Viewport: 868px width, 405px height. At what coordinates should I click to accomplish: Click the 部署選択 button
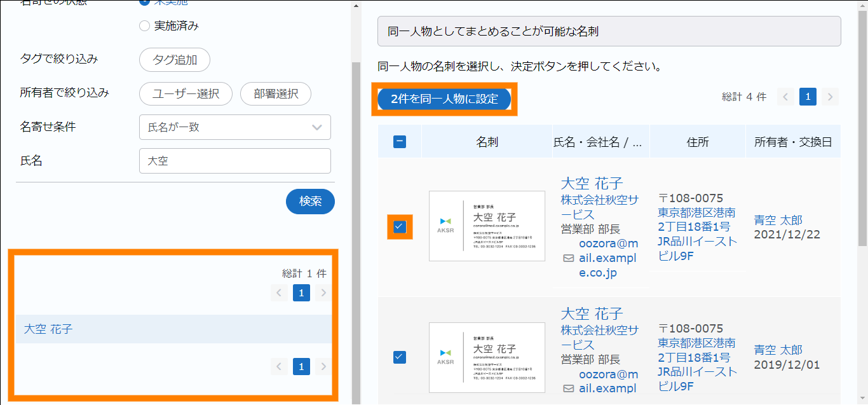pos(275,93)
